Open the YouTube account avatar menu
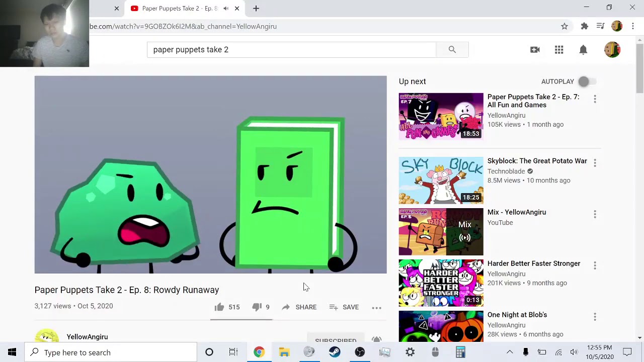 point(612,49)
